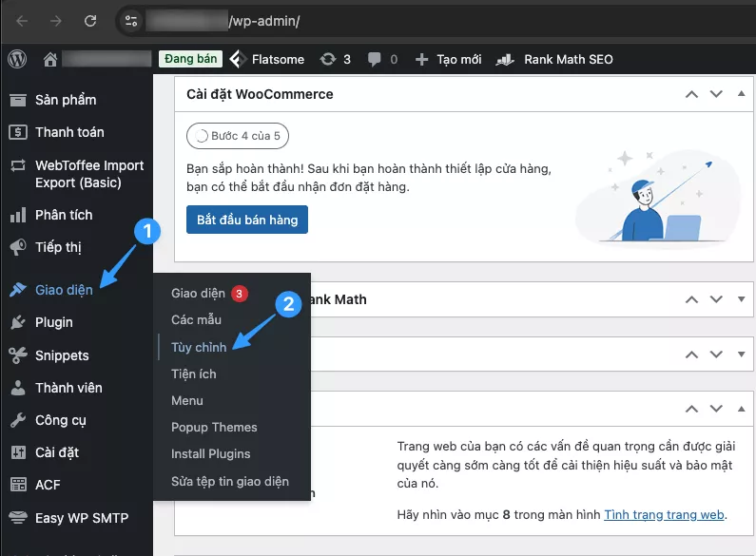Click the WordPress logo icon
This screenshot has width=756, height=556.
coord(17,59)
